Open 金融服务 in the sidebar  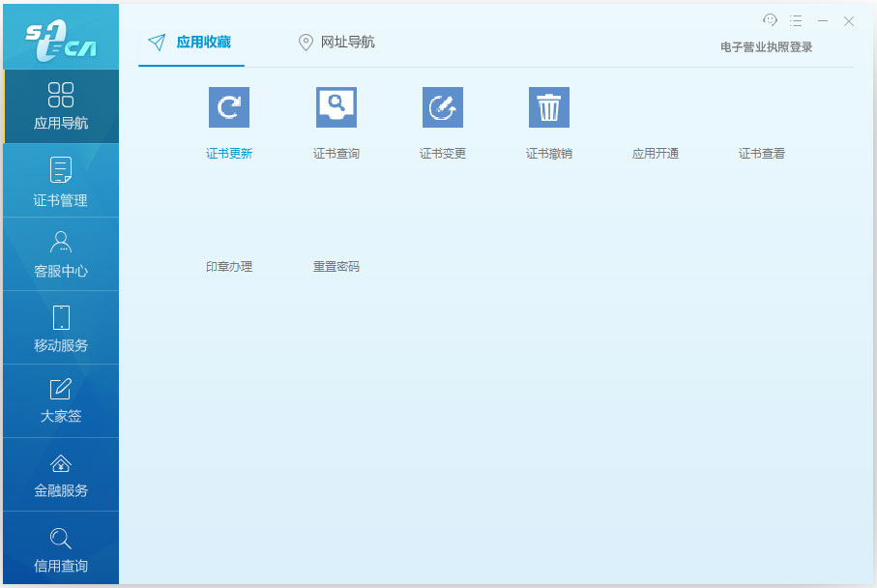pos(61,475)
